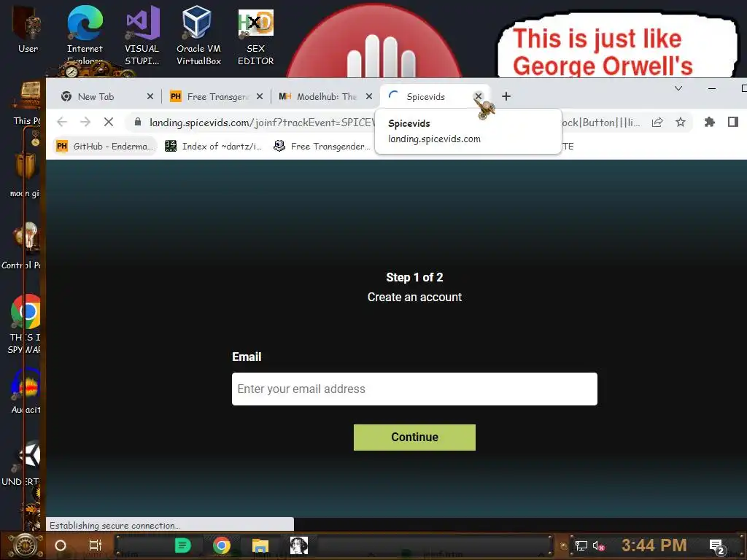Open the notification center icon
The width and height of the screenshot is (747, 560).
pyautogui.click(x=717, y=547)
